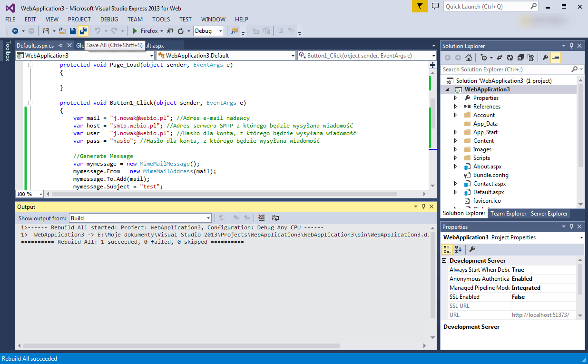Open the Toolbox side panel tab
Viewport: 588px width, 364px height.
(x=7, y=51)
